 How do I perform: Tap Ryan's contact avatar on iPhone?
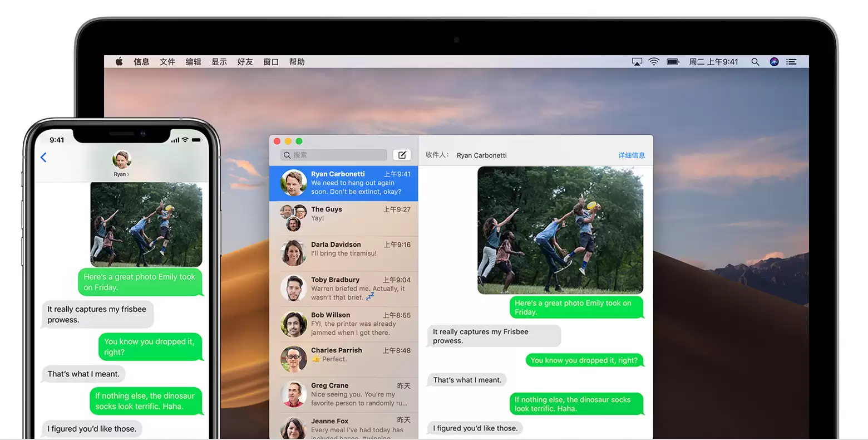pos(121,159)
